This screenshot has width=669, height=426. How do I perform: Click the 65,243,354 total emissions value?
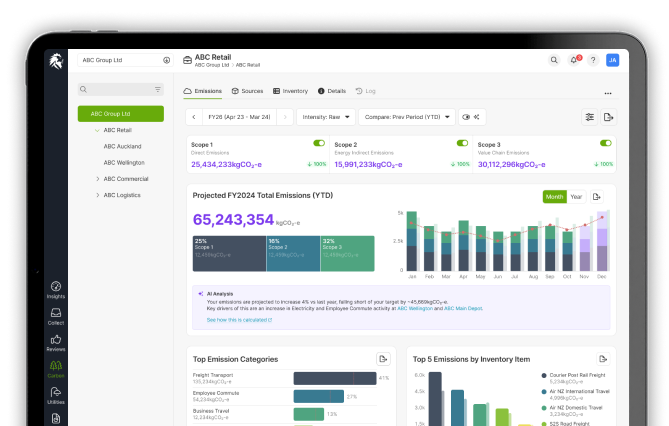point(233,219)
